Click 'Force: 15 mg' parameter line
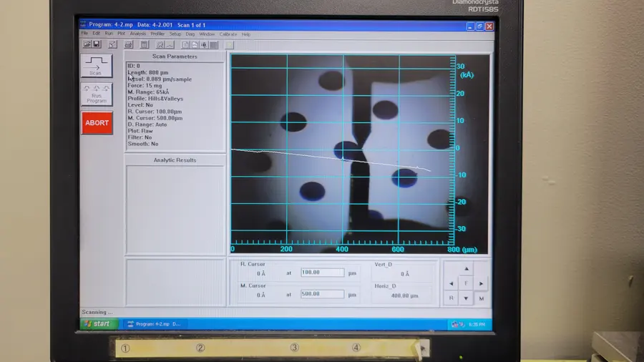The height and width of the screenshot is (362, 644). click(145, 85)
